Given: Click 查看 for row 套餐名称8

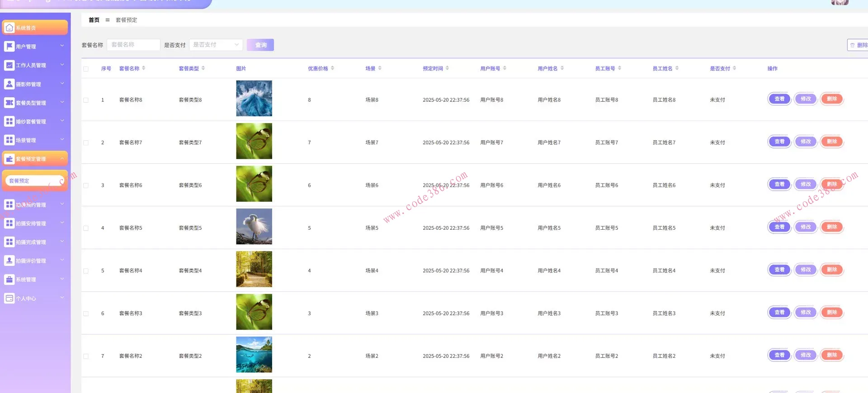Looking at the screenshot, I should pyautogui.click(x=779, y=99).
